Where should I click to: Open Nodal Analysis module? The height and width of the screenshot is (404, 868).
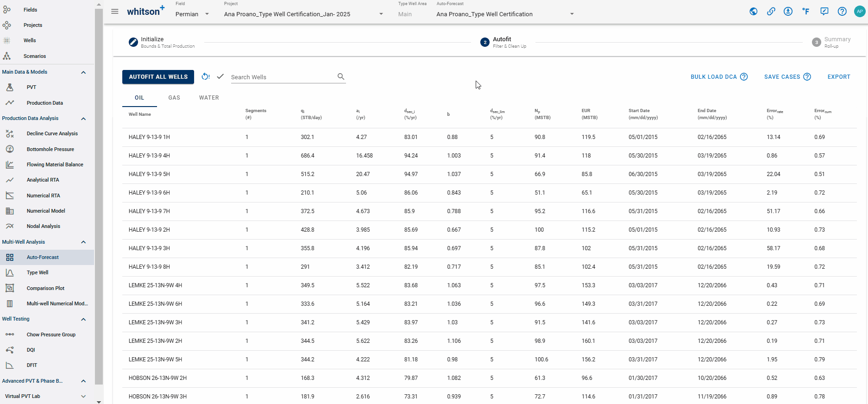click(46, 226)
